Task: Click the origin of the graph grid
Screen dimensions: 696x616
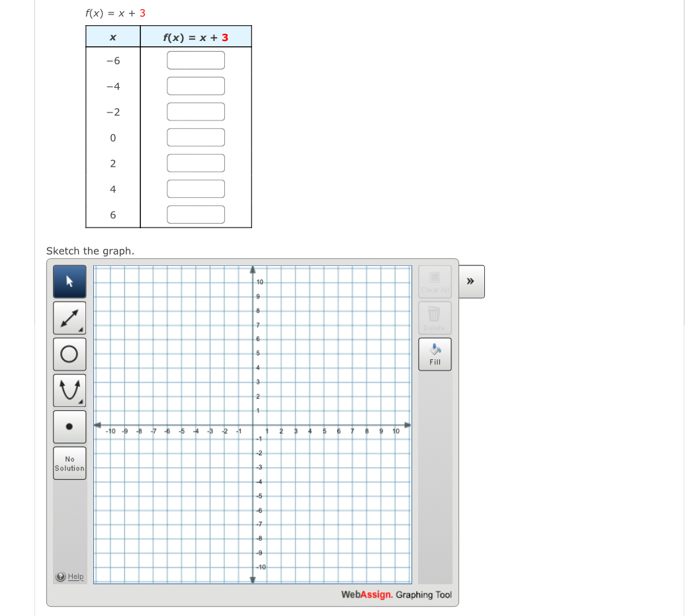Action: [254, 426]
